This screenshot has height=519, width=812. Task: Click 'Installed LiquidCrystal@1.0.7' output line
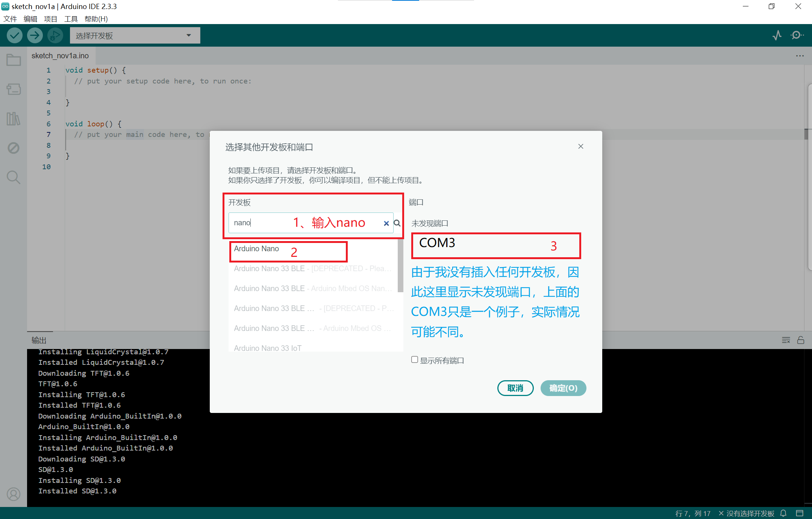pos(101,362)
